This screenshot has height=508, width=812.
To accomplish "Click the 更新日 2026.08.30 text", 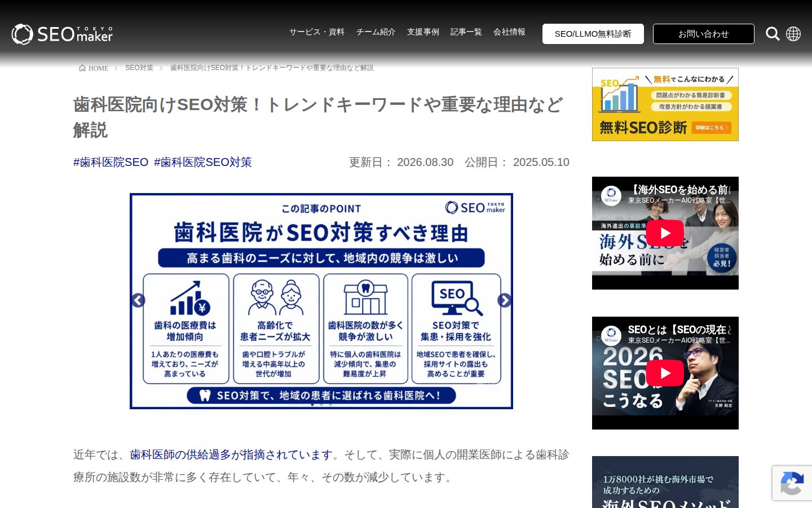I will pyautogui.click(x=401, y=162).
